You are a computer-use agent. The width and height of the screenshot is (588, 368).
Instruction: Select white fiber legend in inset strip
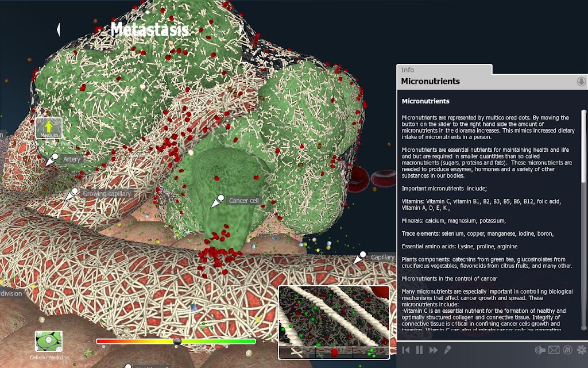297,352
